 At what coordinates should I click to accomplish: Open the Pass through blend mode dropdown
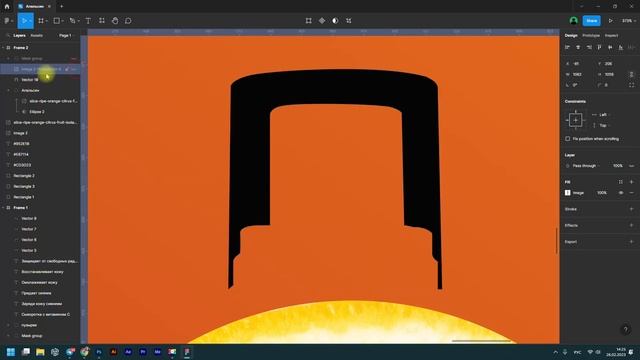tap(586, 166)
